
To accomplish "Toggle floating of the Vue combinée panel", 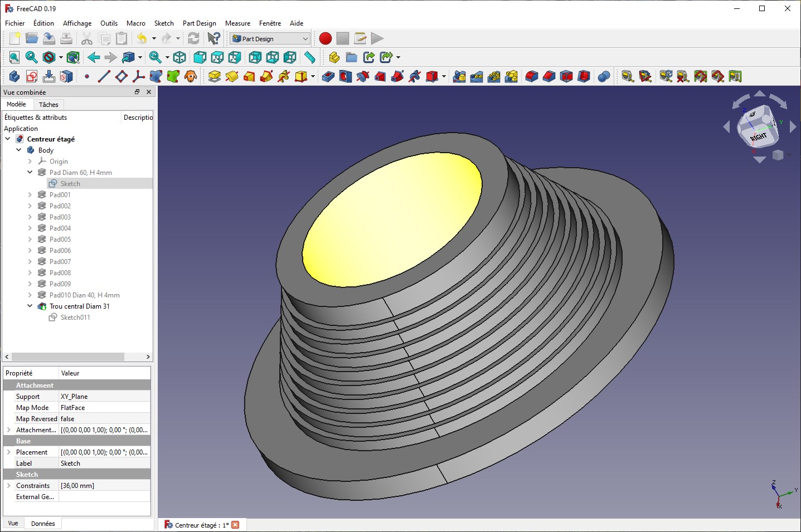I will [x=137, y=92].
